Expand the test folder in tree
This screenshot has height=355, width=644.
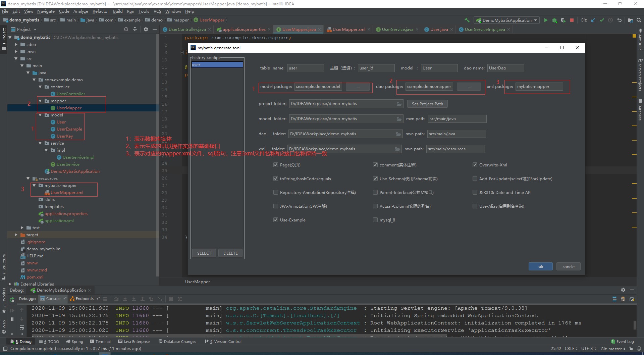coord(22,227)
